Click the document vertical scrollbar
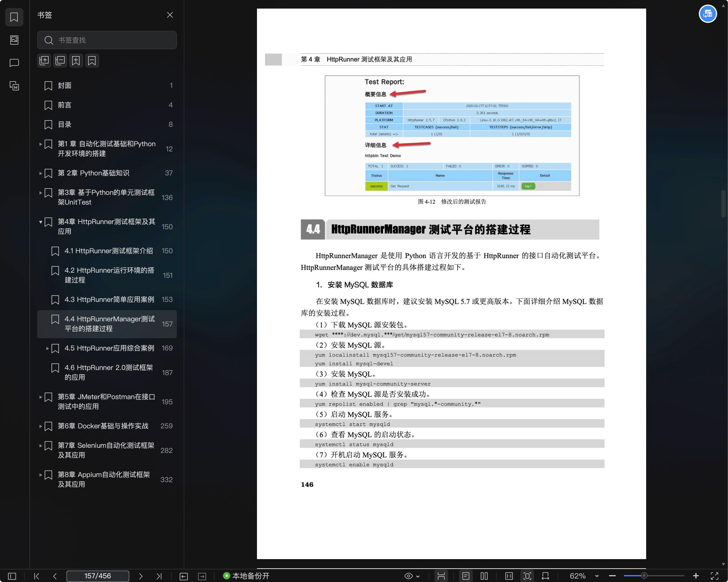Image resolution: width=728 pixels, height=582 pixels. click(x=723, y=203)
